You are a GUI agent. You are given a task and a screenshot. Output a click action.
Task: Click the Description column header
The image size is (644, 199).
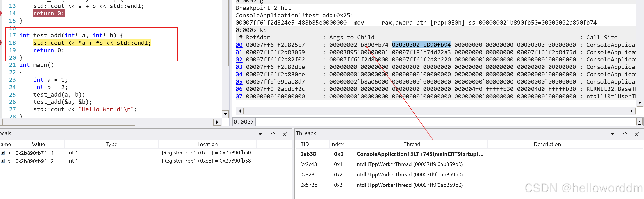(547, 144)
